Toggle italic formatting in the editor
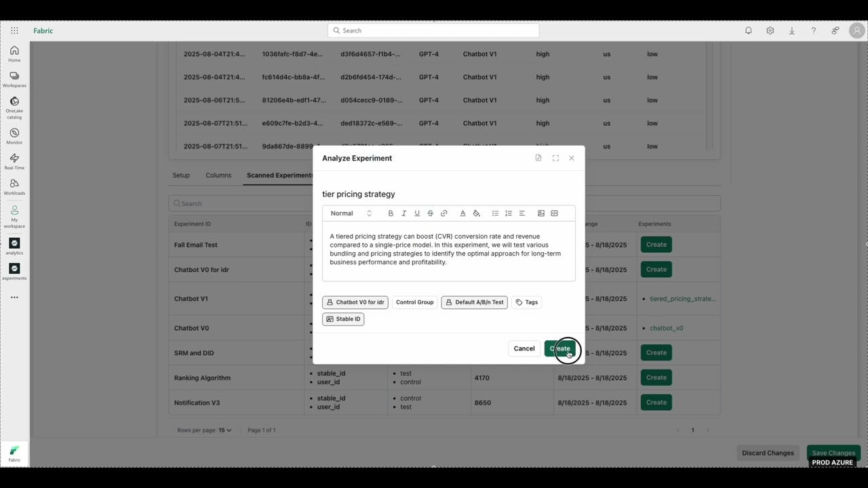This screenshot has height=488, width=868. pos(404,213)
